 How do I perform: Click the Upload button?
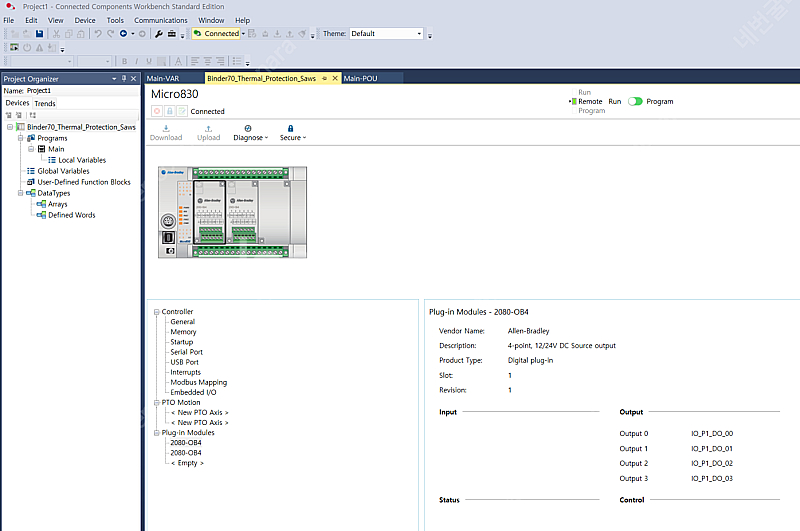click(x=208, y=133)
